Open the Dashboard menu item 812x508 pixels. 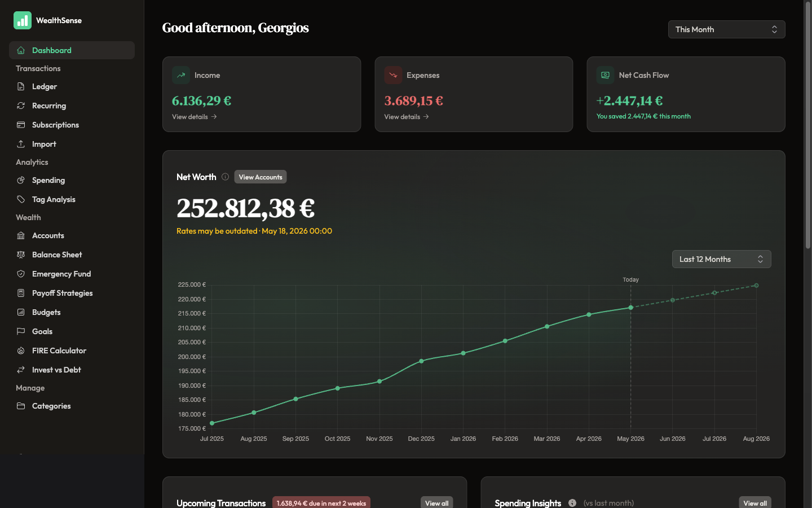72,50
